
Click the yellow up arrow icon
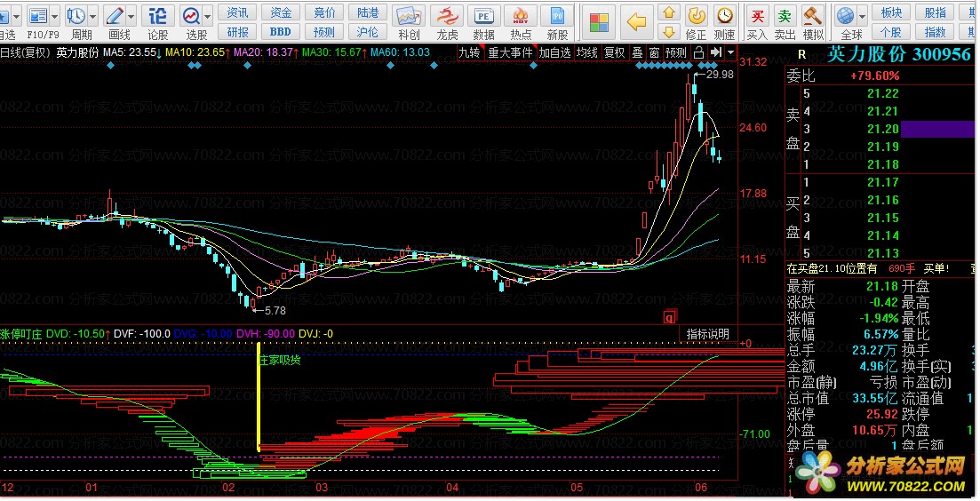[x=669, y=12]
